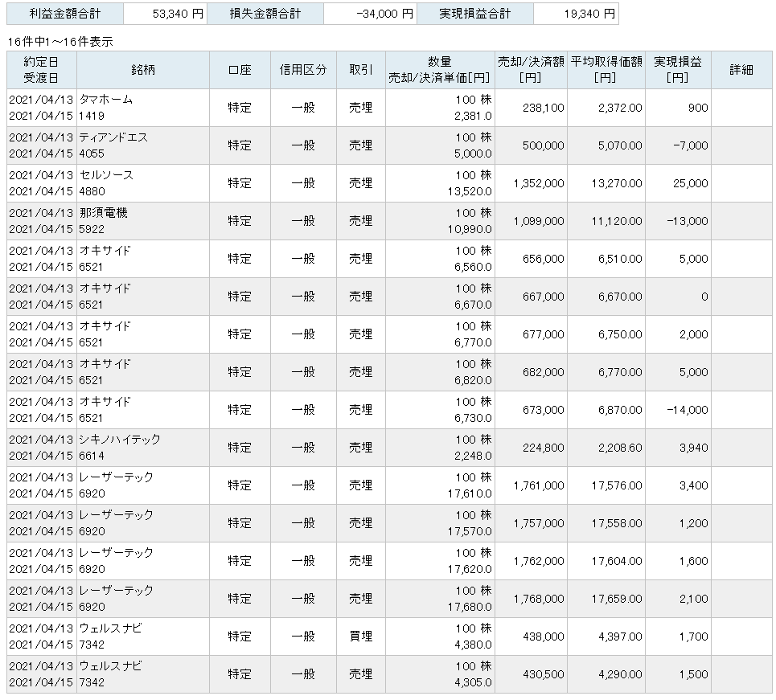
Task: Click the average cost 4,290.00
Action: 620,674
